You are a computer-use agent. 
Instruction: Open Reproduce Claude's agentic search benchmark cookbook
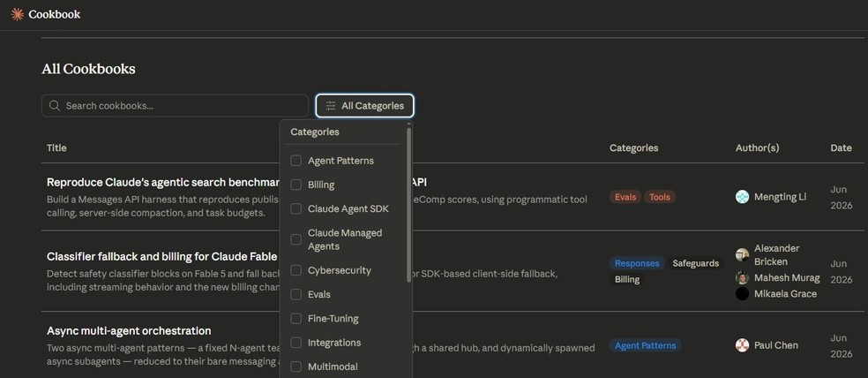click(x=165, y=182)
